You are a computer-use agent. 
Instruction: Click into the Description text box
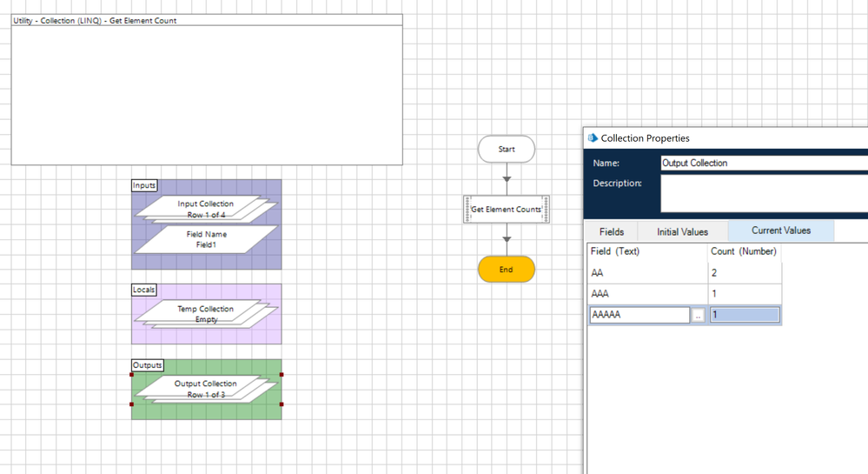pyautogui.click(x=763, y=193)
